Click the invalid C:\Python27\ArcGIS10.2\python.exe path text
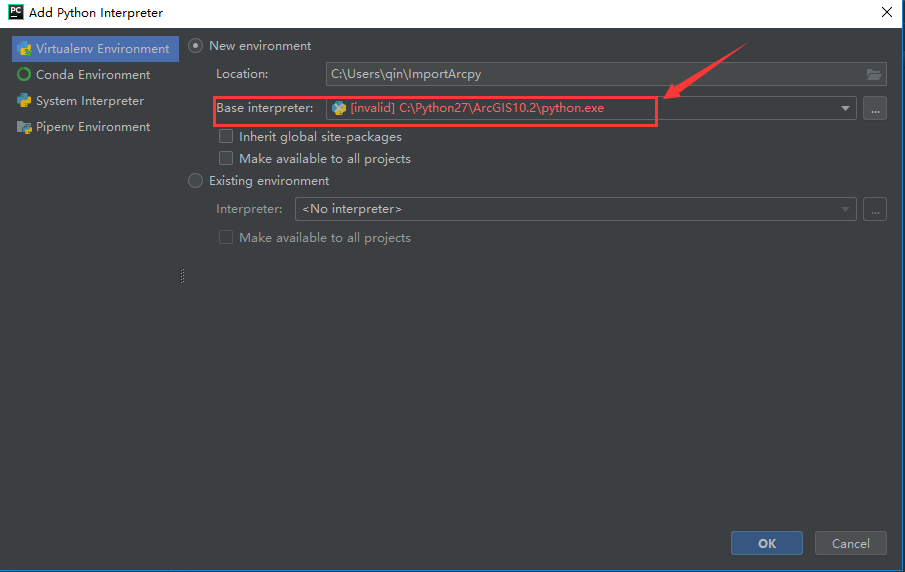This screenshot has width=905, height=572. tap(477, 108)
